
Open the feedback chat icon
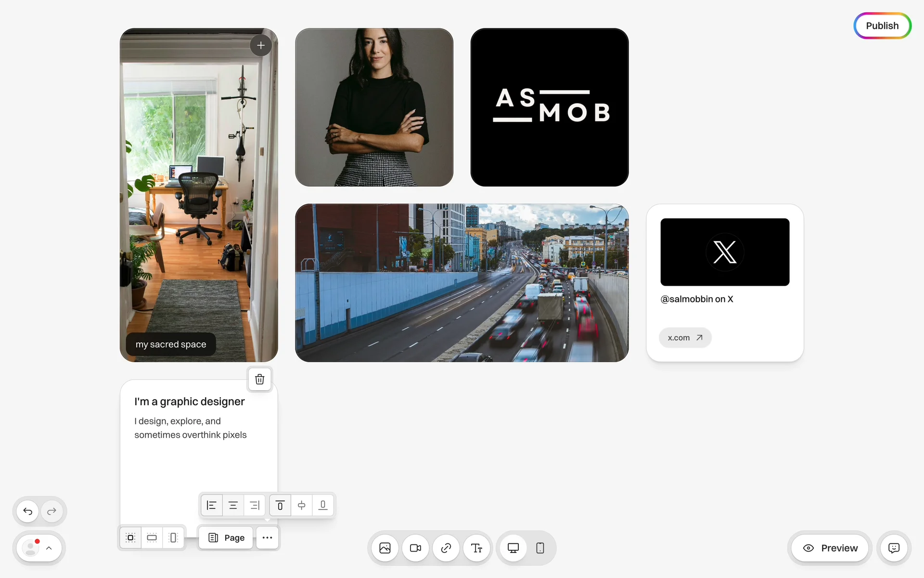[x=894, y=548]
